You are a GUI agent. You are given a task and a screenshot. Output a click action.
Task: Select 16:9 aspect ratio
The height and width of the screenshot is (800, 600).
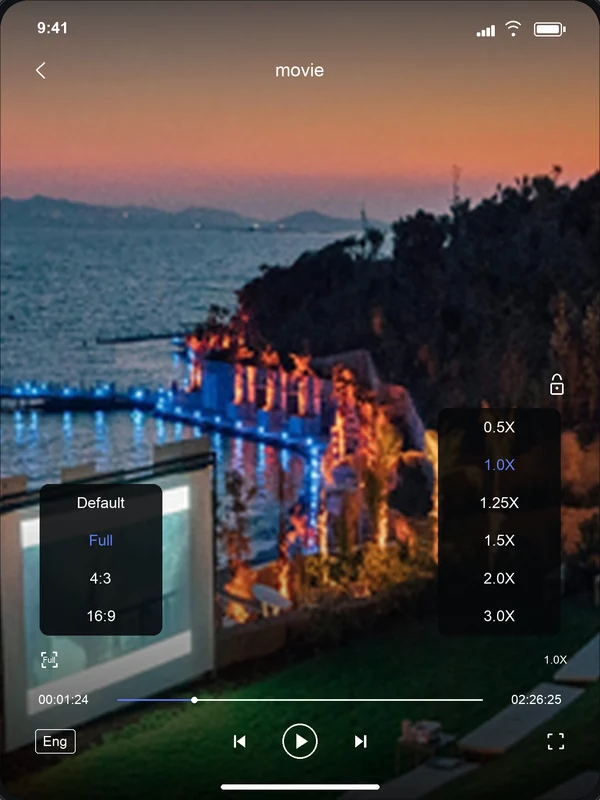tap(101, 616)
